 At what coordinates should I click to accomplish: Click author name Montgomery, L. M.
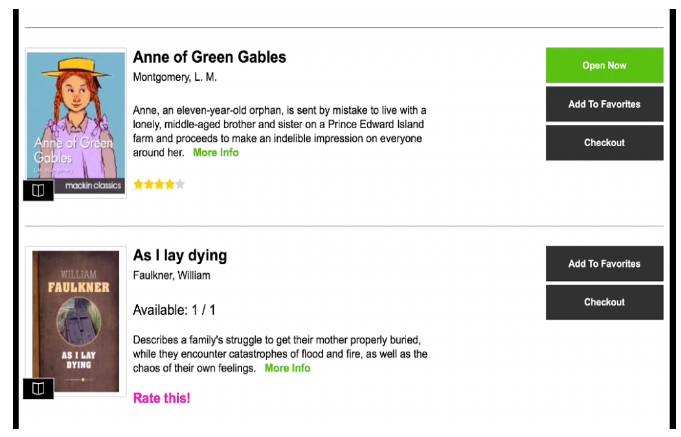[175, 77]
